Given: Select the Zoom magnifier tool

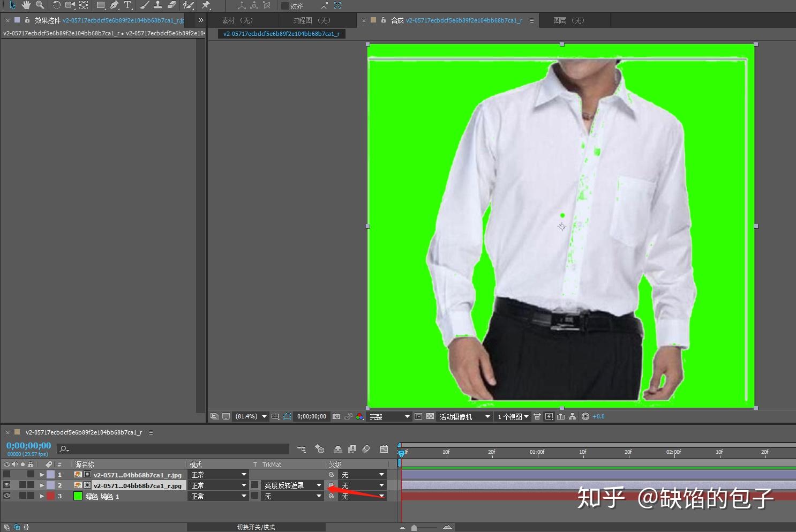Looking at the screenshot, I should coord(40,5).
